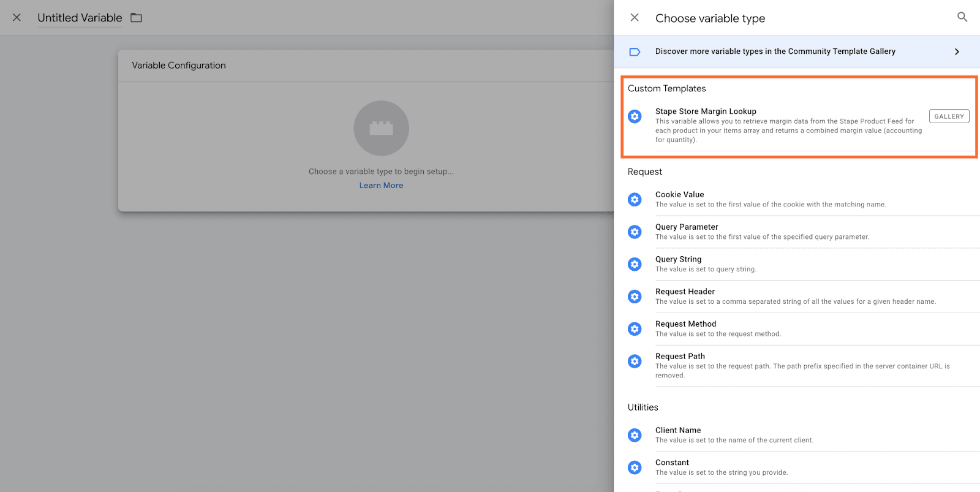Click the search icon in variable type panel
The width and height of the screenshot is (980, 492).
click(962, 17)
